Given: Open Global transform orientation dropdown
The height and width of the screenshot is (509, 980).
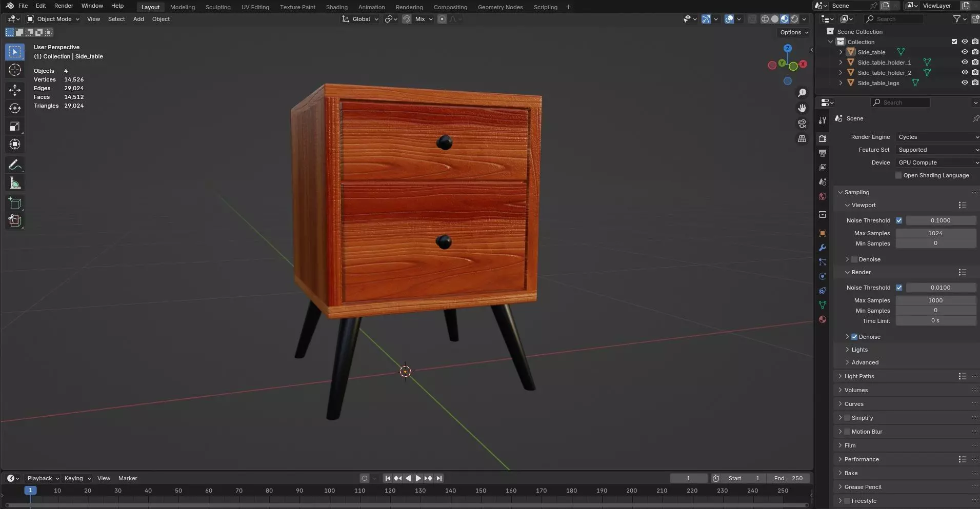Looking at the screenshot, I should pos(361,19).
